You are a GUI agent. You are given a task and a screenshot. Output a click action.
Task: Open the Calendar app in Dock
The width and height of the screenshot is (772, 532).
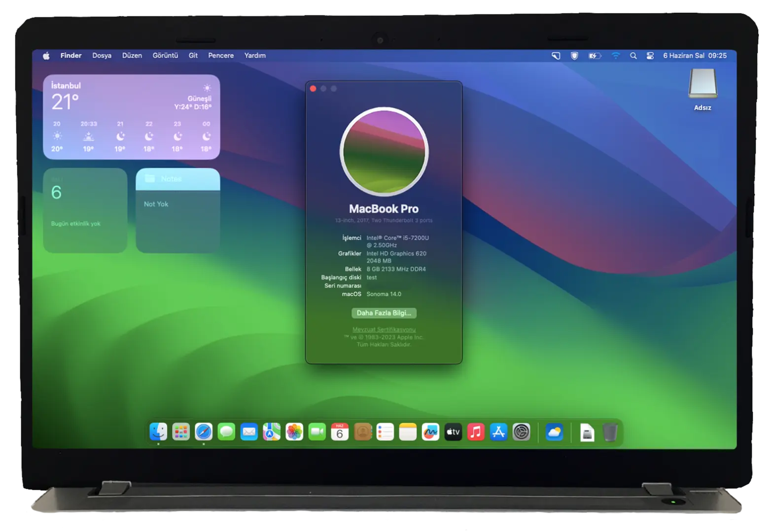tap(340, 432)
